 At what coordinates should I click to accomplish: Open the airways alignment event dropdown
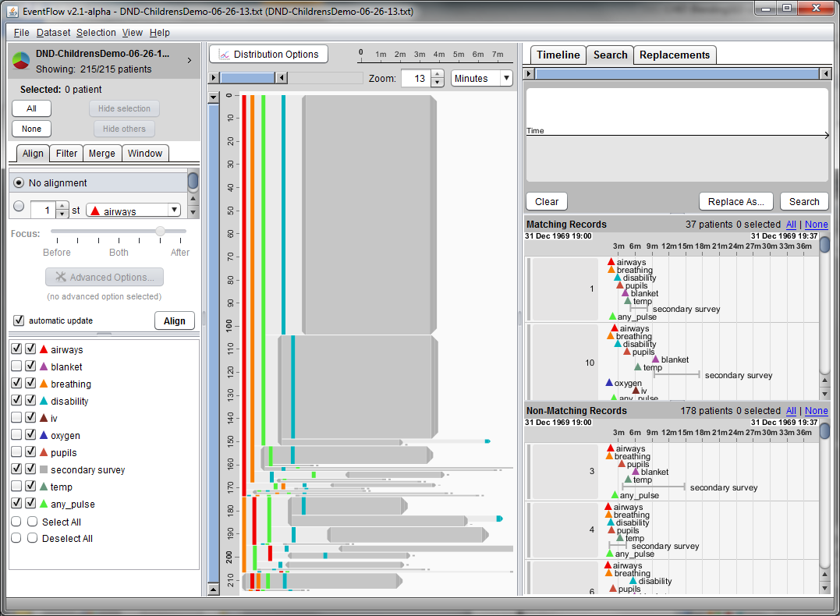coord(173,211)
